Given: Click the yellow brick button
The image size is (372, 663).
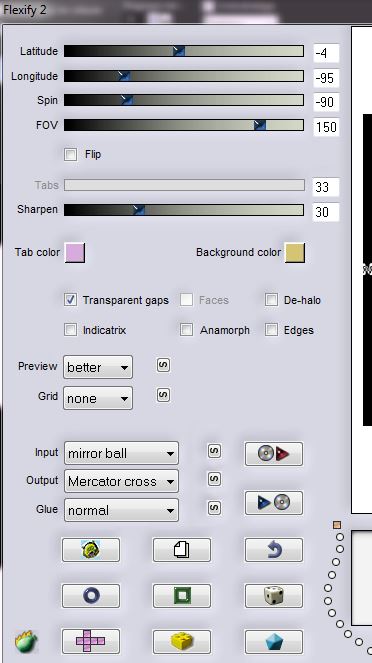Looking at the screenshot, I should pos(182,641).
